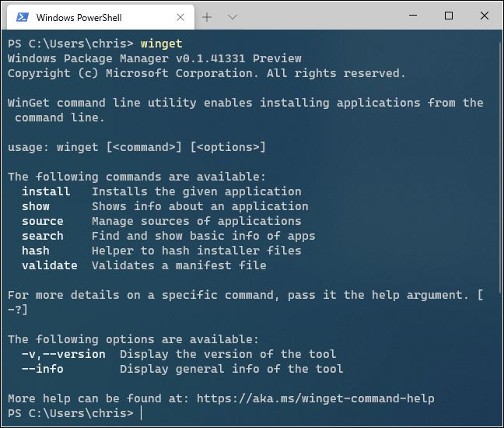The height and width of the screenshot is (428, 504).
Task: Open the aka.ms/winget-command-help link
Action: (315, 398)
